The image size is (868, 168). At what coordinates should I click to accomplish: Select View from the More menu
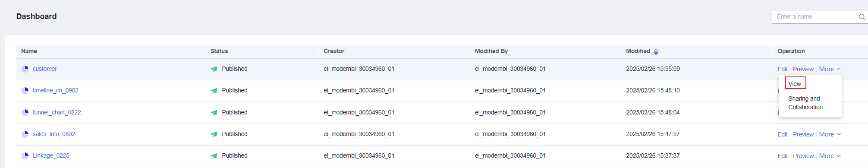click(795, 84)
